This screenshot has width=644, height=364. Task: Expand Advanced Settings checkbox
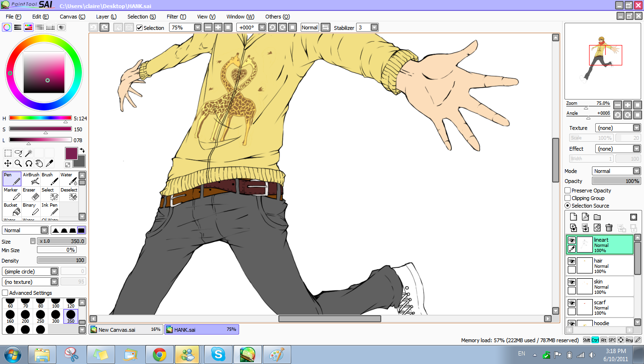click(x=5, y=293)
